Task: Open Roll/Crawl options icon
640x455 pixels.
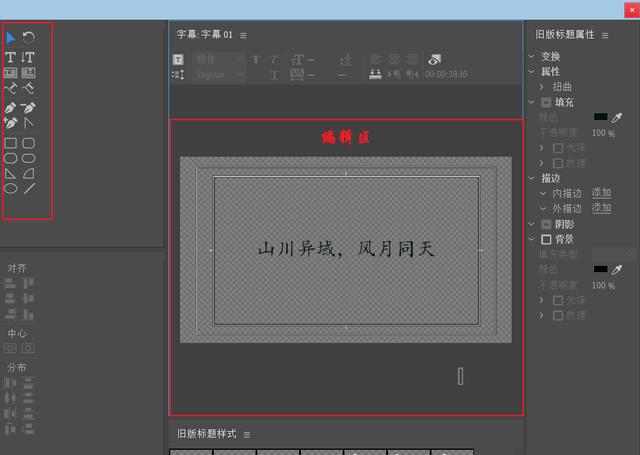Action: tap(178, 75)
